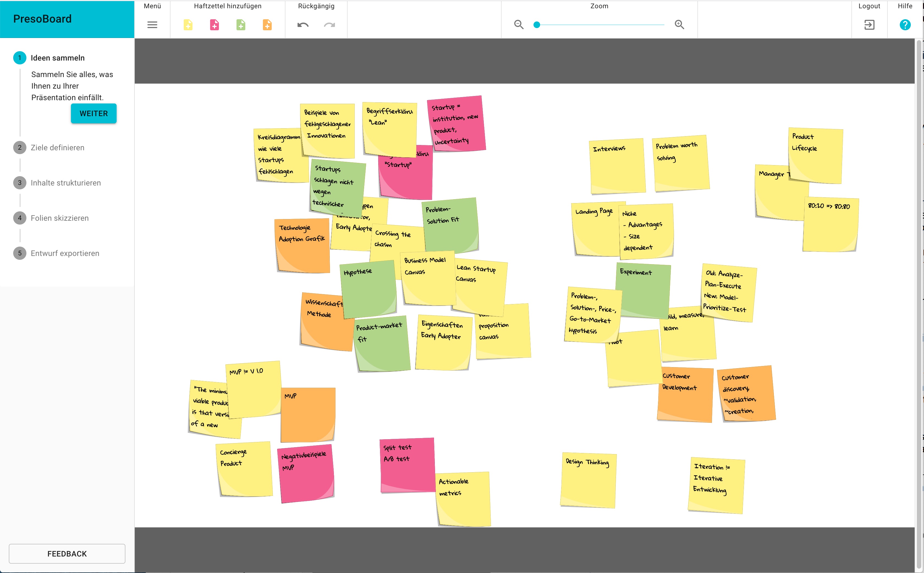The image size is (924, 573).
Task: Add a yellow sticky note
Action: coord(188,25)
